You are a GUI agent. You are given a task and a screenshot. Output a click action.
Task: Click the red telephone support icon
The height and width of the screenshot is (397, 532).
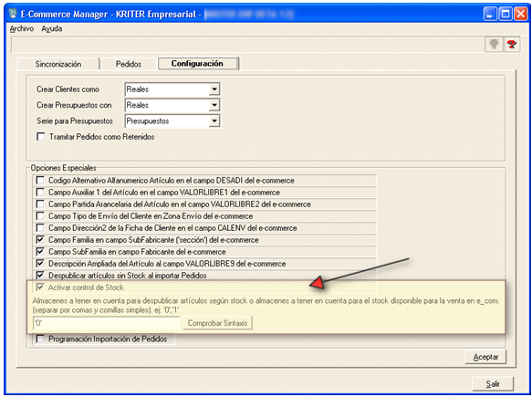pos(512,44)
